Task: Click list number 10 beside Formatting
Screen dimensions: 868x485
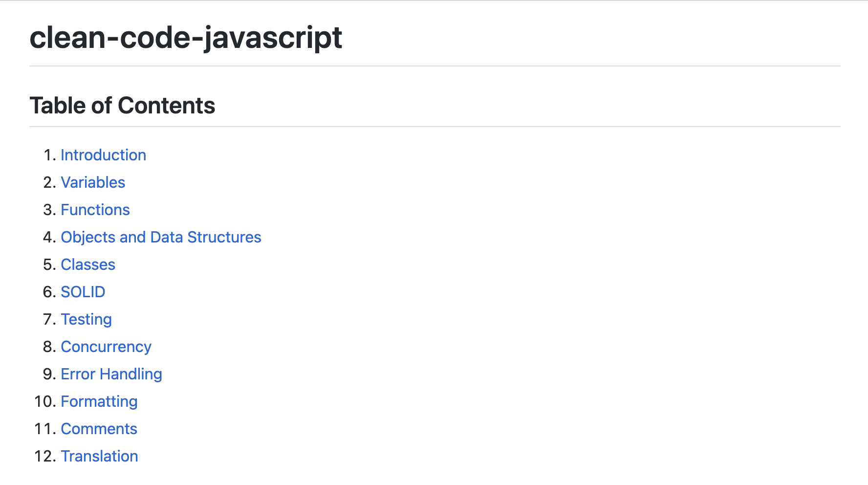Action: 45,401
